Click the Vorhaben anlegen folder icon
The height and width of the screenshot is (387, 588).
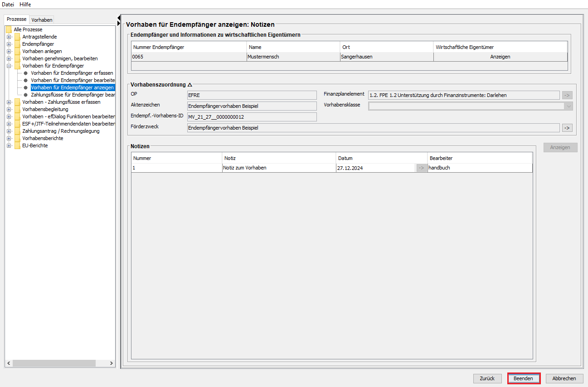tap(17, 51)
